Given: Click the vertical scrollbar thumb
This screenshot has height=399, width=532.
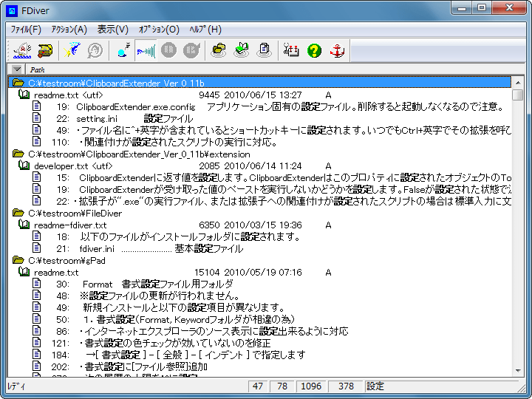Looking at the screenshot, I should pos(518,95).
